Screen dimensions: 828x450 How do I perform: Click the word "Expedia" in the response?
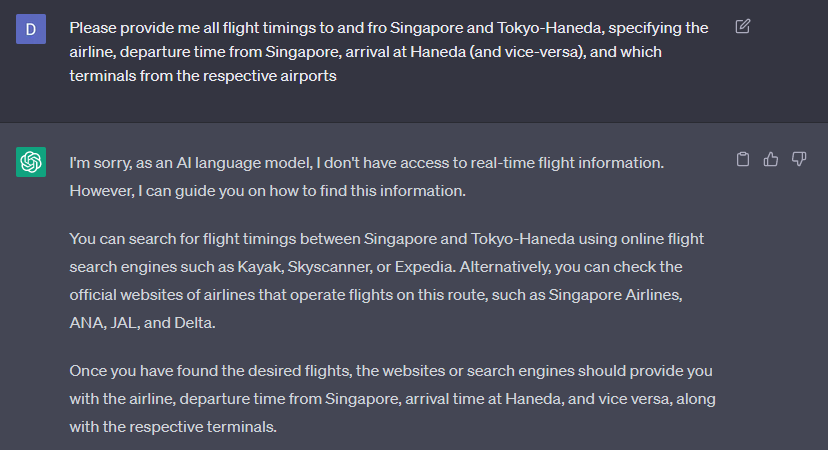[x=424, y=267]
